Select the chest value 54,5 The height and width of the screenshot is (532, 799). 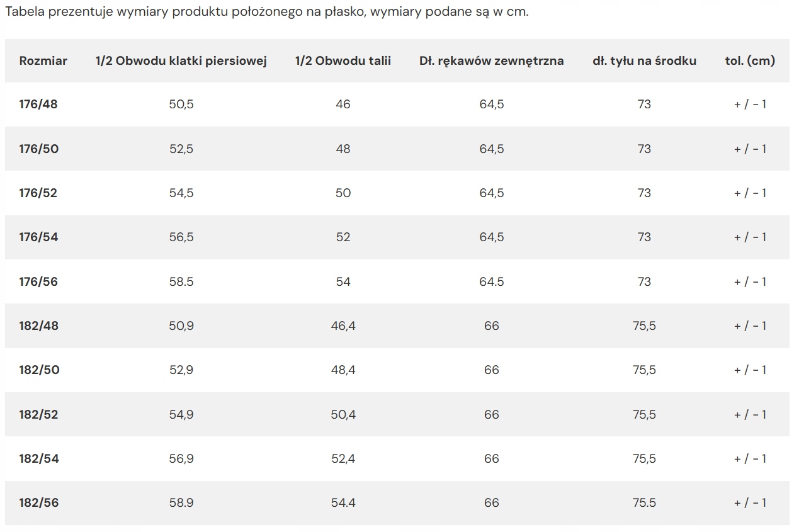click(x=181, y=193)
